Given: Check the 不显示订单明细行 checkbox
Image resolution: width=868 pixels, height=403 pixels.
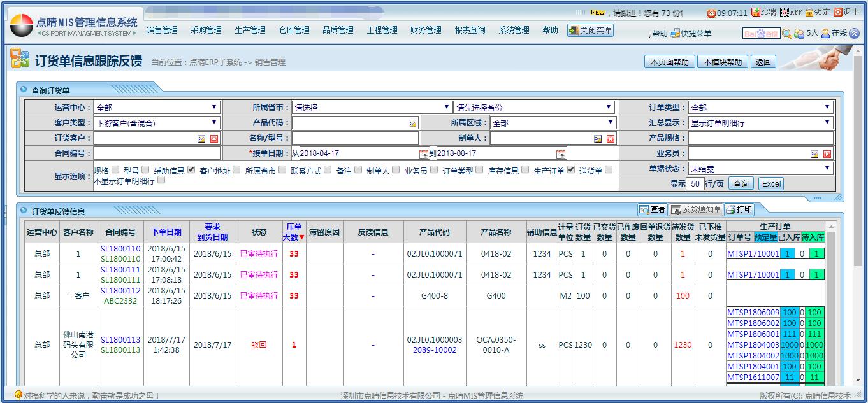Looking at the screenshot, I should click(161, 180).
